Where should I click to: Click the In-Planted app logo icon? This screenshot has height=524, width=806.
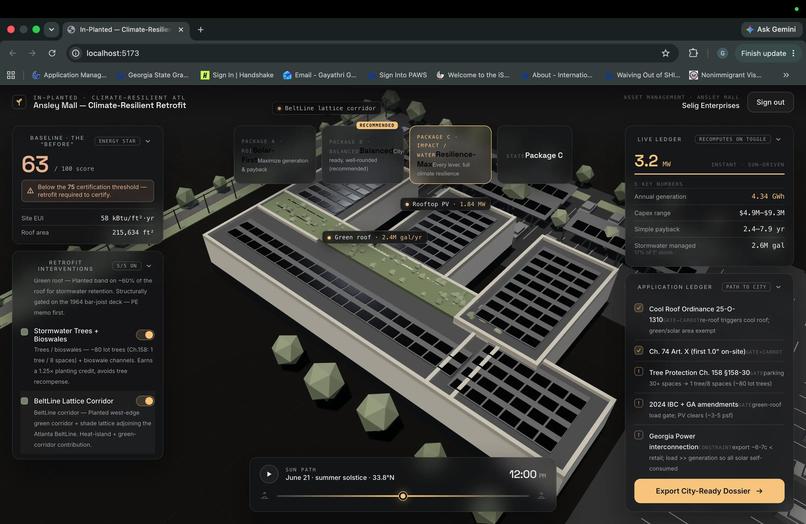point(19,102)
